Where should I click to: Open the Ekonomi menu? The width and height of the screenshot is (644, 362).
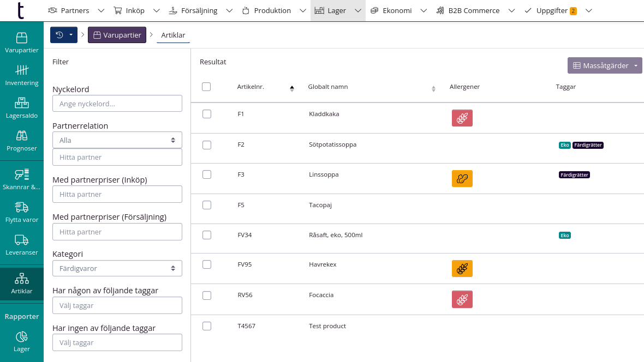pyautogui.click(x=391, y=10)
